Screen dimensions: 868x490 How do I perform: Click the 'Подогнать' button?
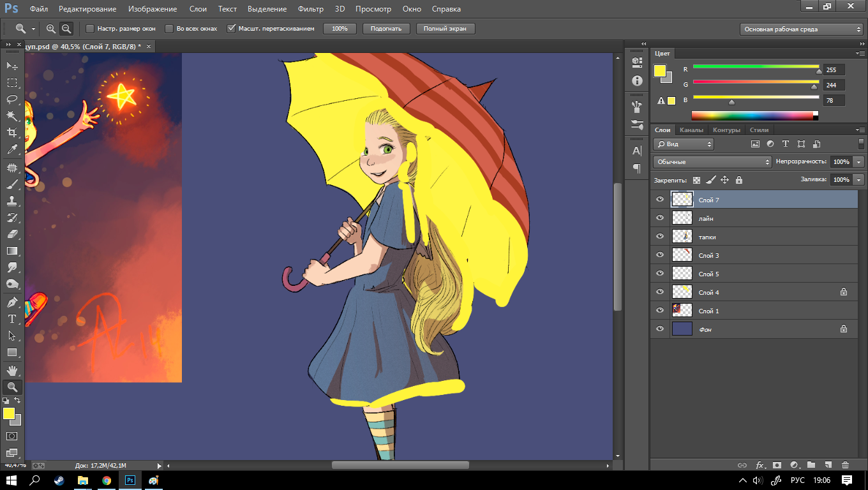point(385,29)
